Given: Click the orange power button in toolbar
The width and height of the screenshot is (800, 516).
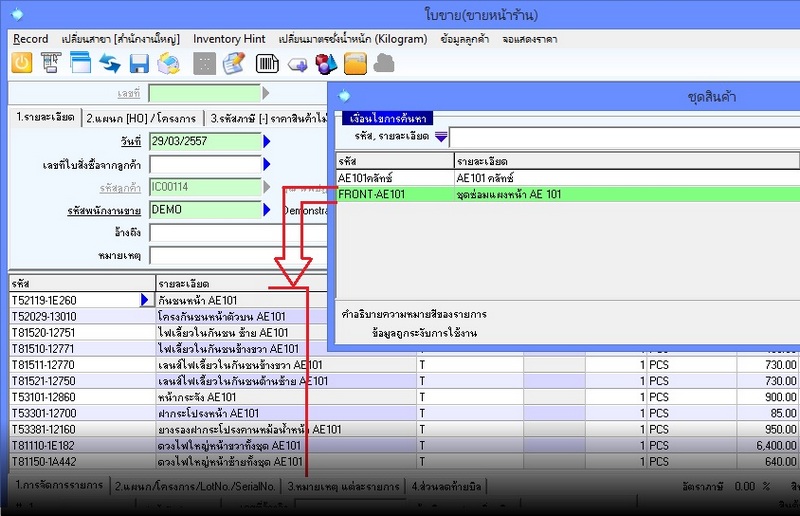Looking at the screenshot, I should [x=22, y=64].
